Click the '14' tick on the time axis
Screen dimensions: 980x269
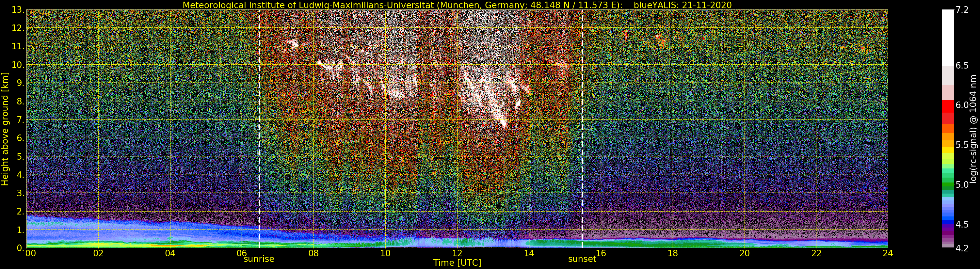click(x=529, y=253)
